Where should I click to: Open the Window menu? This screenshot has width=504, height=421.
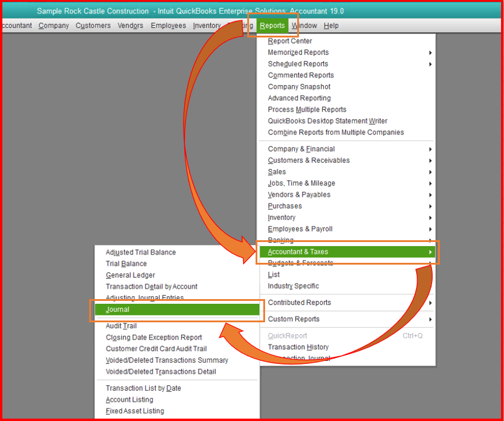[304, 26]
